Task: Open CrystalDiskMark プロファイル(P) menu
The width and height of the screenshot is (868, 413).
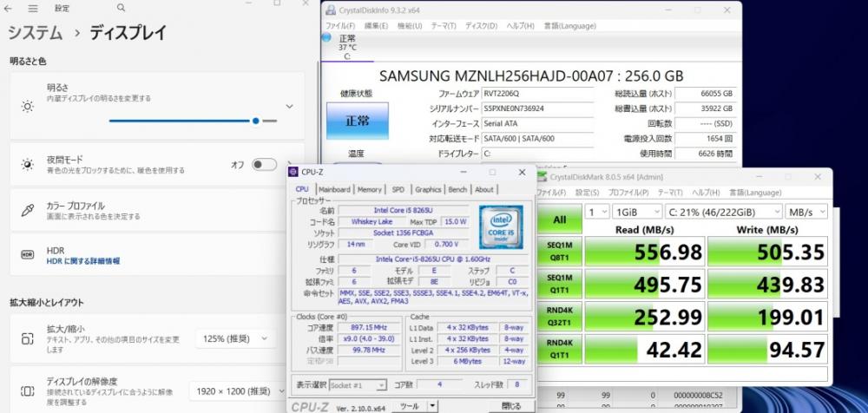Action: (628, 193)
